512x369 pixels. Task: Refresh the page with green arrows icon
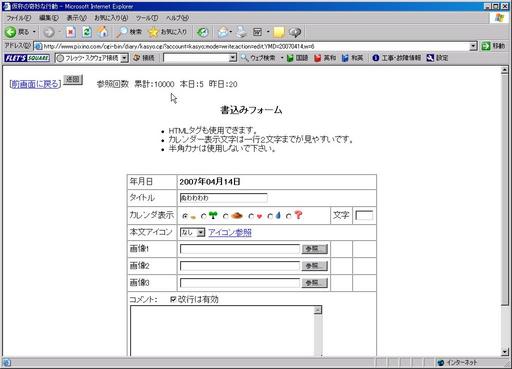(87, 32)
